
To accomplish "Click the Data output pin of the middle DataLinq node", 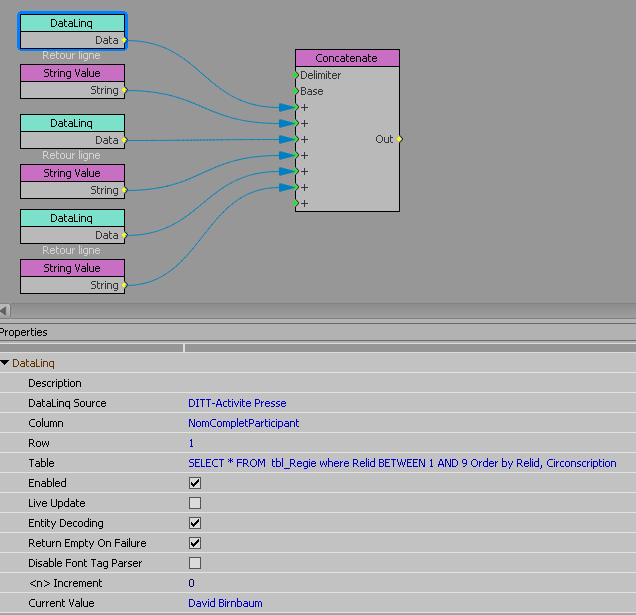I will pos(125,140).
